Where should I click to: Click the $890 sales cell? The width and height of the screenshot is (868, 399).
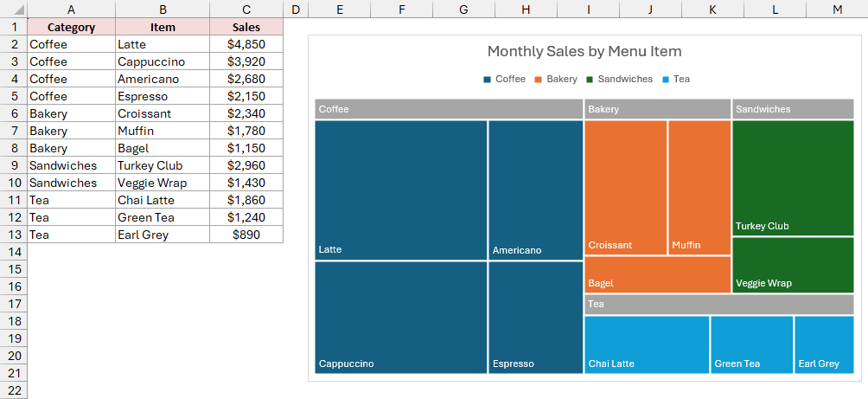coord(246,235)
